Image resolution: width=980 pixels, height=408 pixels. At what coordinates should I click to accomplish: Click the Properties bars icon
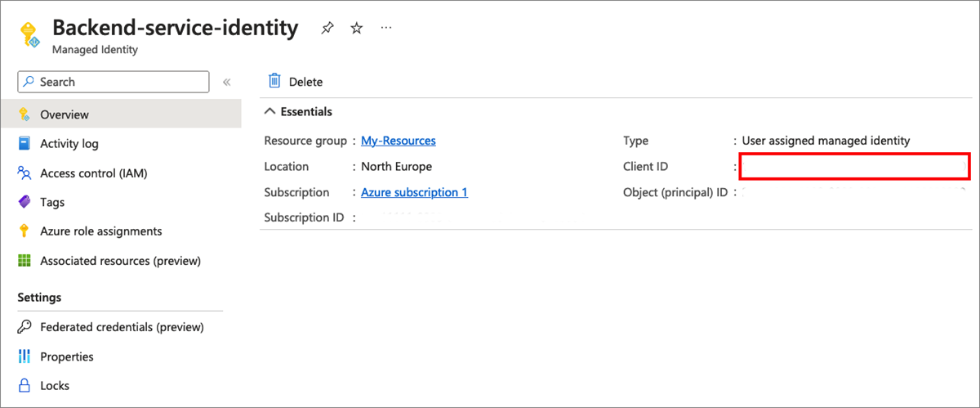pos(24,356)
